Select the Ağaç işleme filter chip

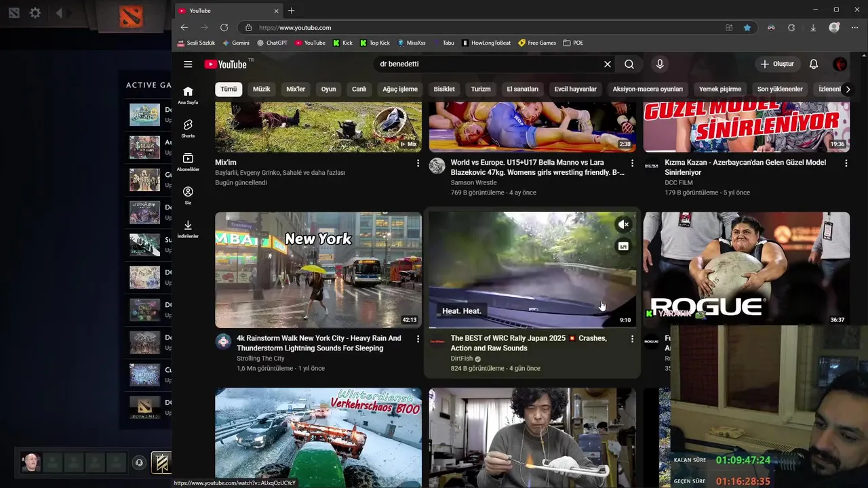[400, 89]
